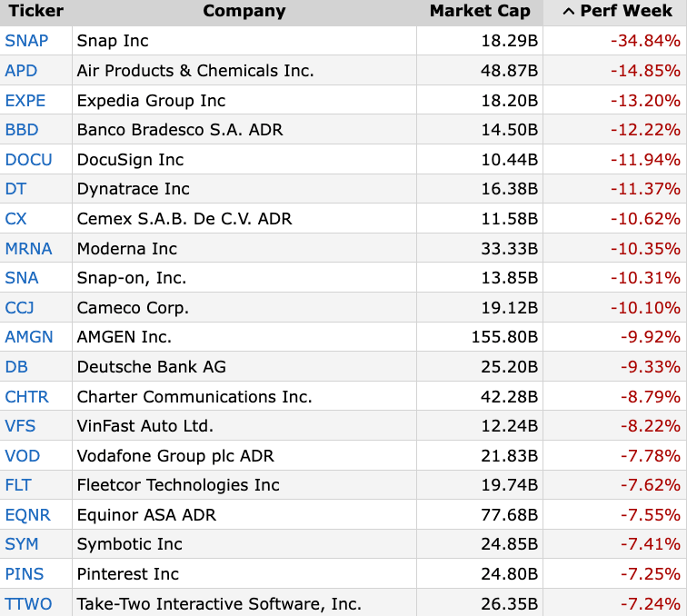This screenshot has height=616, width=687.
Task: Click Snap Inc's -34.84% weekly performance
Action: (645, 41)
